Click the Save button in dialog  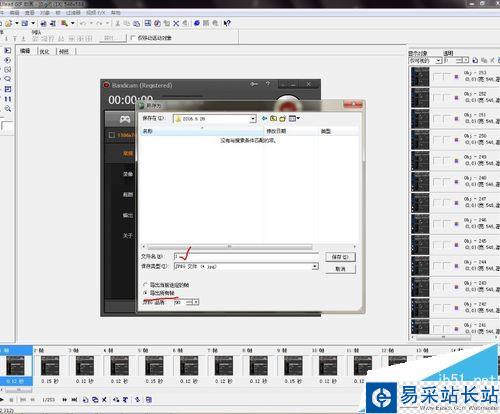[x=340, y=257]
